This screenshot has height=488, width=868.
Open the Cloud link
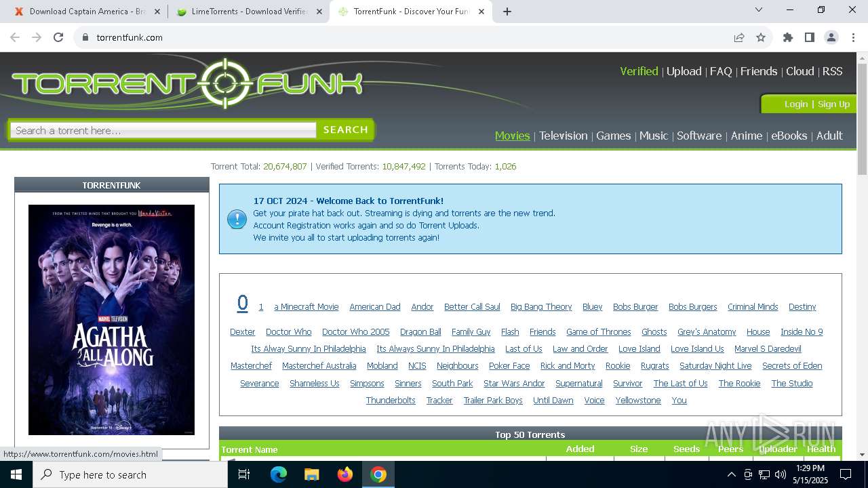pos(800,71)
